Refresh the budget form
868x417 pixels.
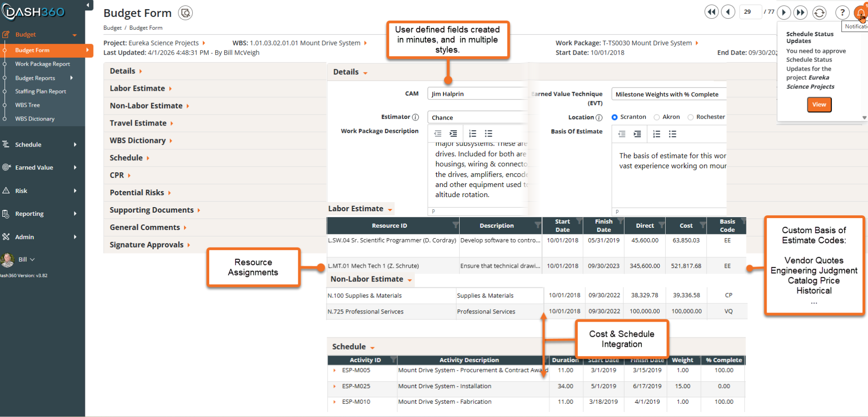tap(819, 12)
